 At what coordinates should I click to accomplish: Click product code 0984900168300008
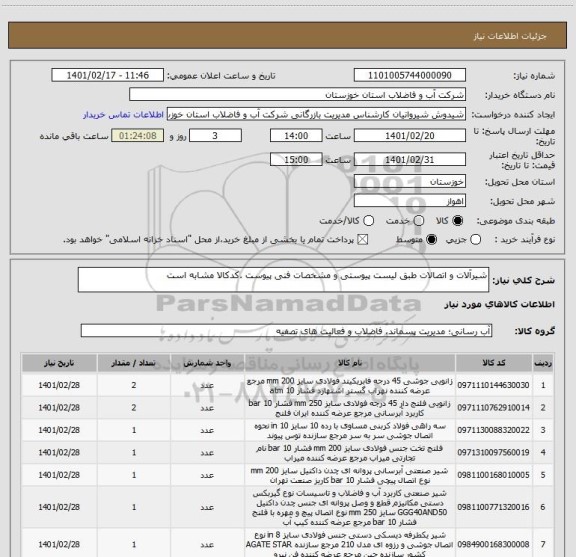[493, 544]
